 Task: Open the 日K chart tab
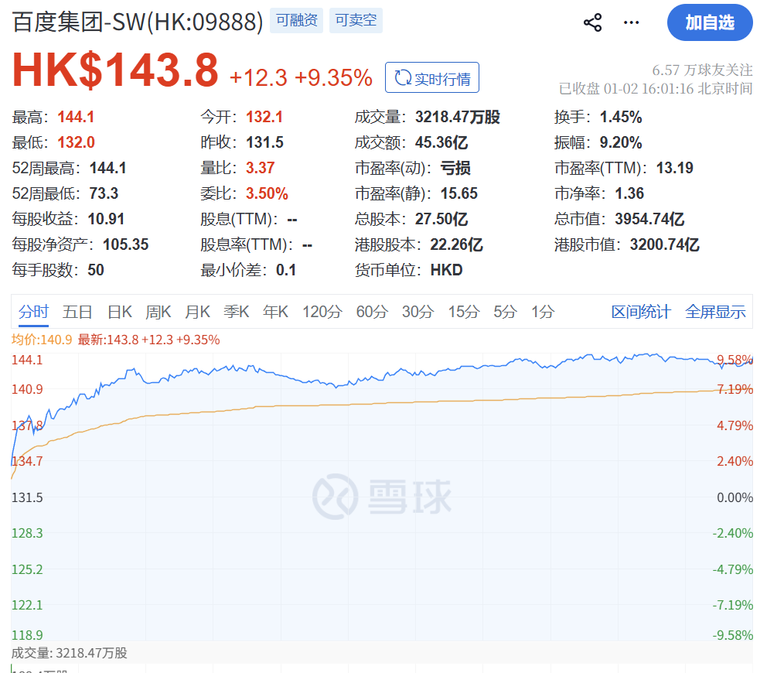tap(119, 312)
